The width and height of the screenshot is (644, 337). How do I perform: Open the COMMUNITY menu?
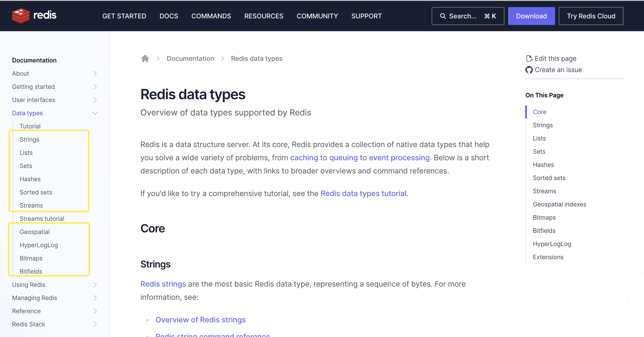pos(317,16)
